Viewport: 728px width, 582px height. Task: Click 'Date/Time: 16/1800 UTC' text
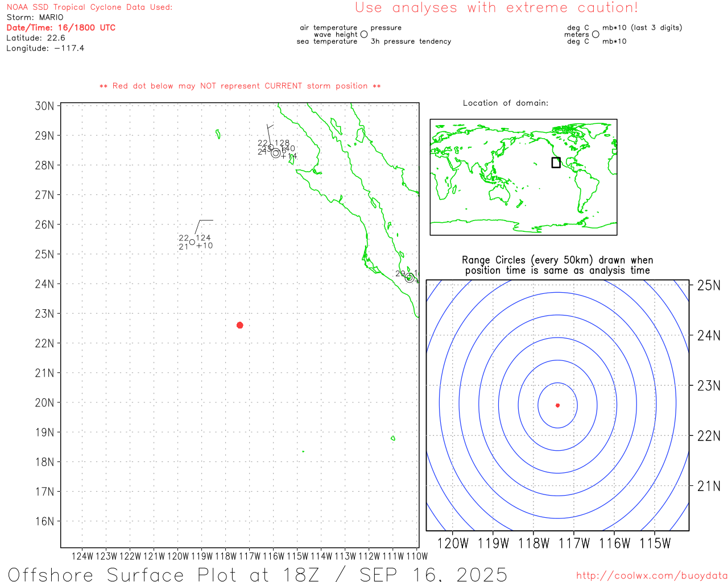(61, 28)
